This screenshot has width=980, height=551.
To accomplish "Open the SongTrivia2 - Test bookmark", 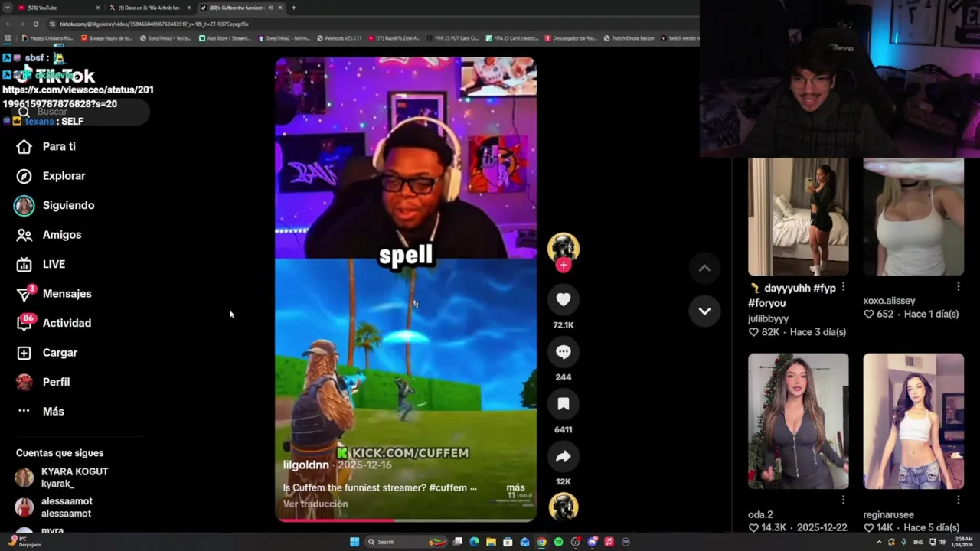I will coord(165,38).
